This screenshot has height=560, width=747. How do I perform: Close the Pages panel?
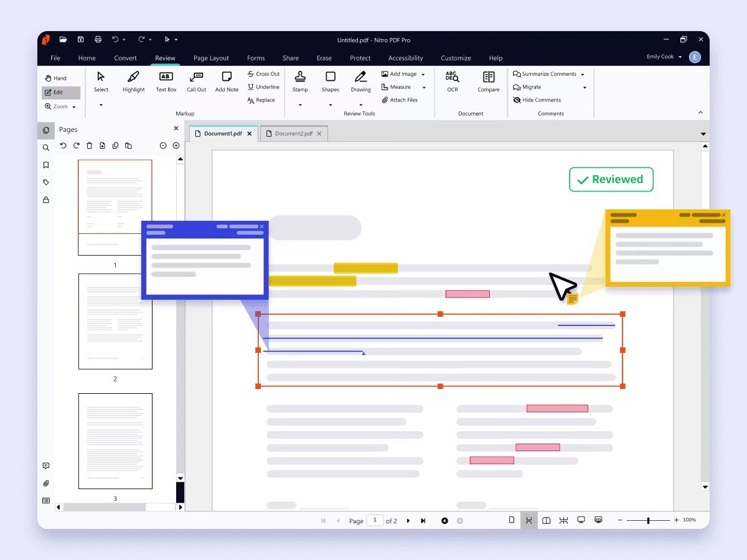(x=176, y=129)
